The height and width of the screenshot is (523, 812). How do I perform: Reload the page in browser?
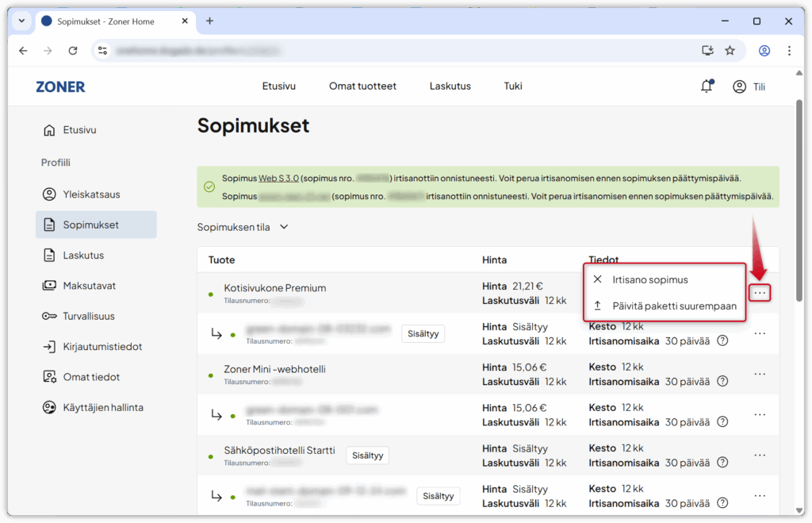pos(73,51)
